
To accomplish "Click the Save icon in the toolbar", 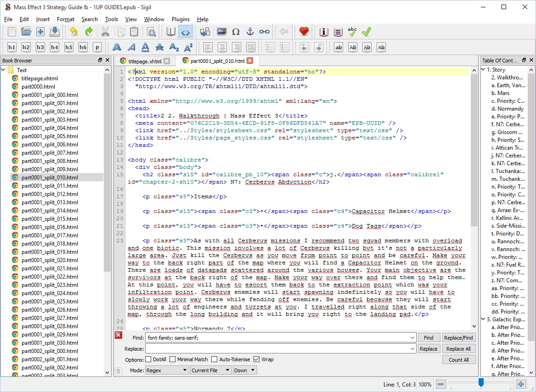I will 55,32.
